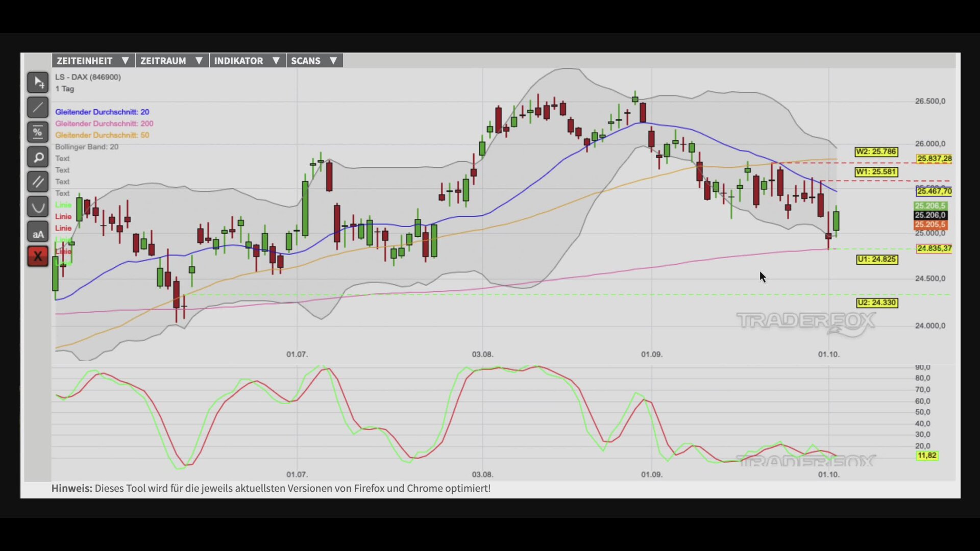
Task: Open the ZEITRAUM dropdown menu
Action: [172, 61]
